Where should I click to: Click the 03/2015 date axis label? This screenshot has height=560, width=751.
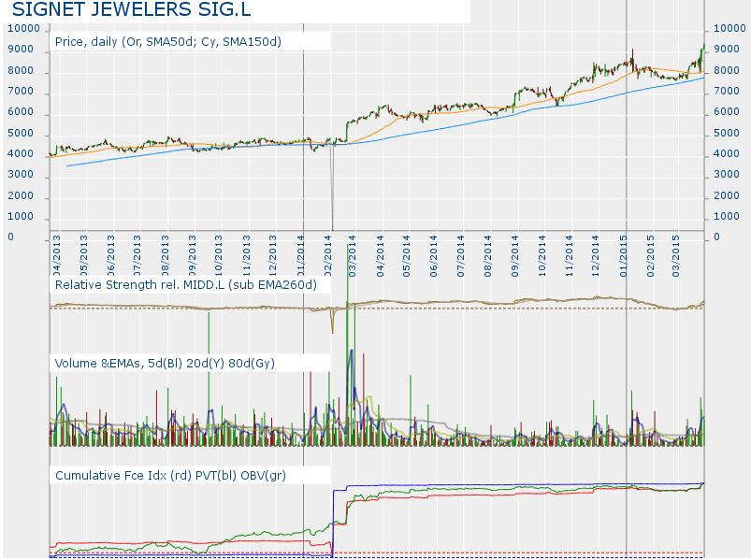(x=676, y=256)
